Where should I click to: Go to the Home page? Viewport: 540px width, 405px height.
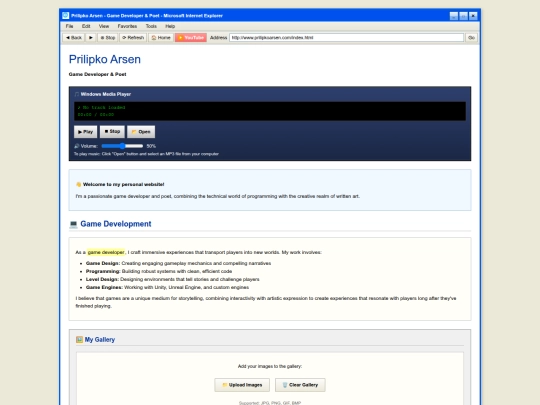tap(161, 38)
